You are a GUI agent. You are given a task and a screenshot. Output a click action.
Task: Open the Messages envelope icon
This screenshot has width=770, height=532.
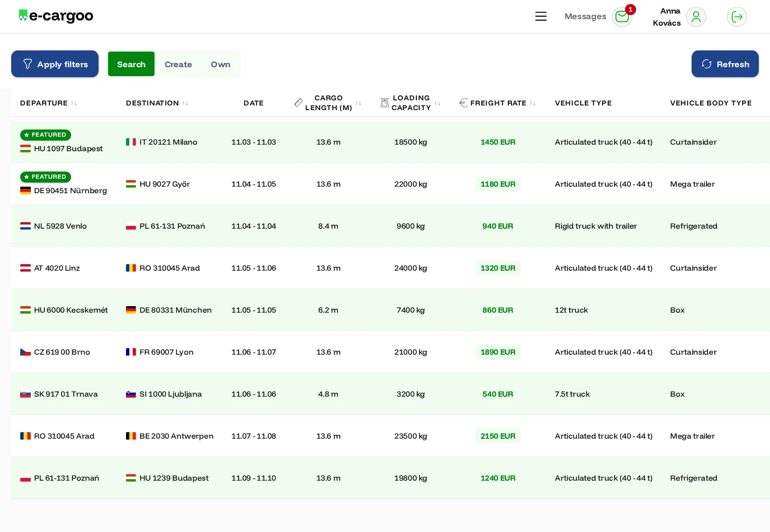[622, 17]
